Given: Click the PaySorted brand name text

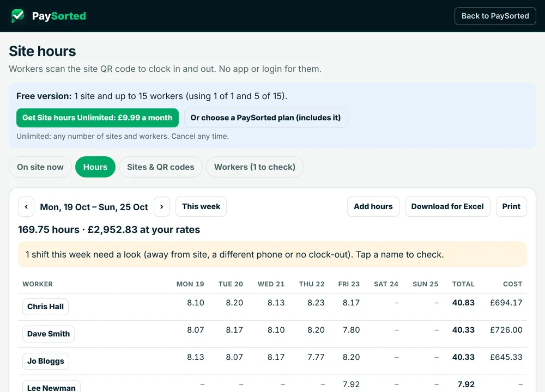Looking at the screenshot, I should [59, 16].
